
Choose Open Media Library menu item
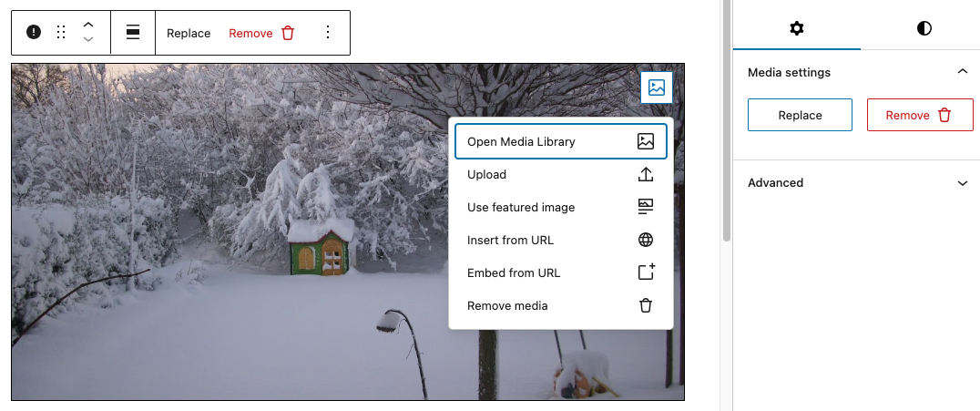click(x=561, y=141)
